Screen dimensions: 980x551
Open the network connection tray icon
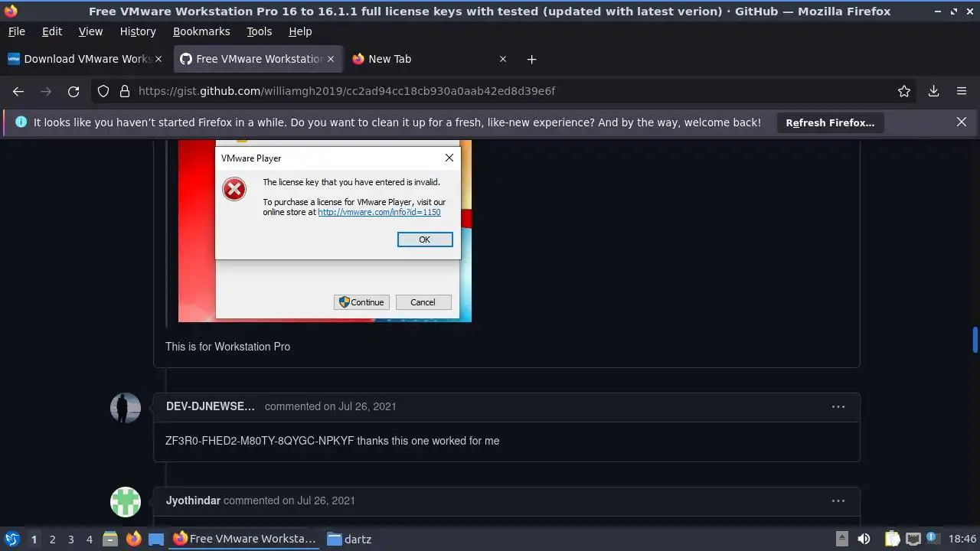pos(913,539)
